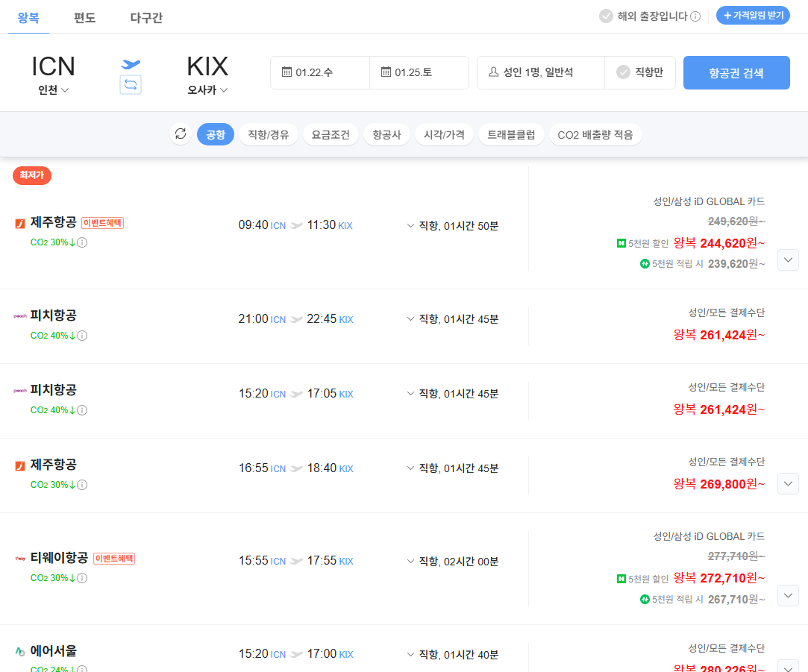The width and height of the screenshot is (808, 672).
Task: Open CO2 info icon for 제주항공 09:40 flight
Action: [82, 242]
